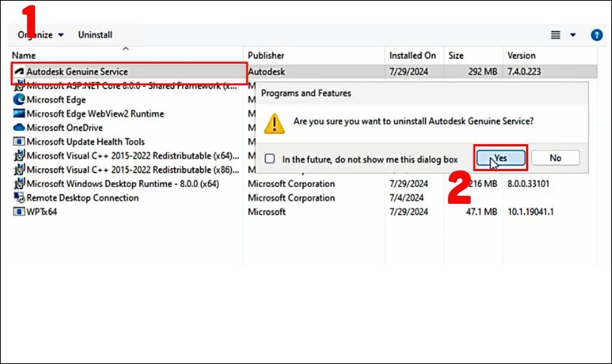
Task: Click the Autodesk publisher cell
Action: 266,71
